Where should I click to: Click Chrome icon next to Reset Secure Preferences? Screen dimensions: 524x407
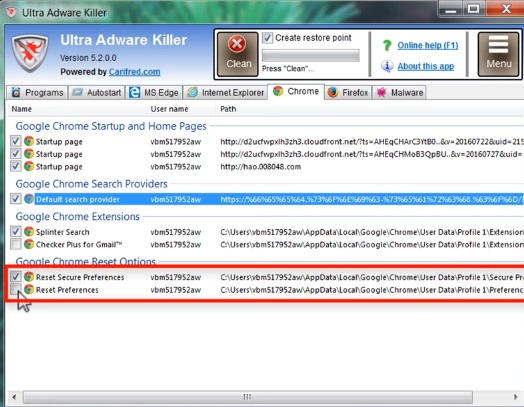[x=29, y=277]
